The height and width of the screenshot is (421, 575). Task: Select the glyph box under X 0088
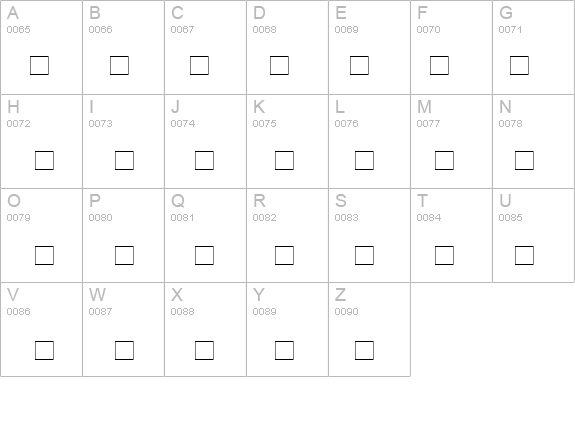coord(204,350)
